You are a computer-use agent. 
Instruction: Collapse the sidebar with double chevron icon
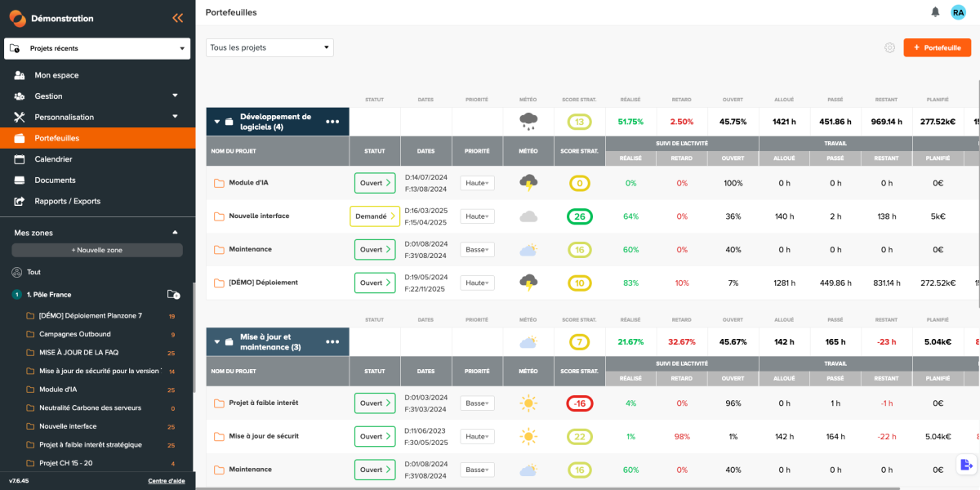[x=177, y=18]
